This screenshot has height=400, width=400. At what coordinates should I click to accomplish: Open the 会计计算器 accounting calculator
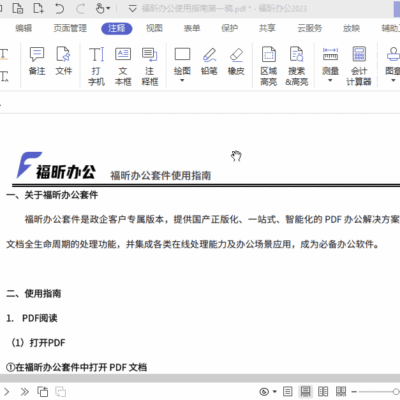(x=359, y=66)
